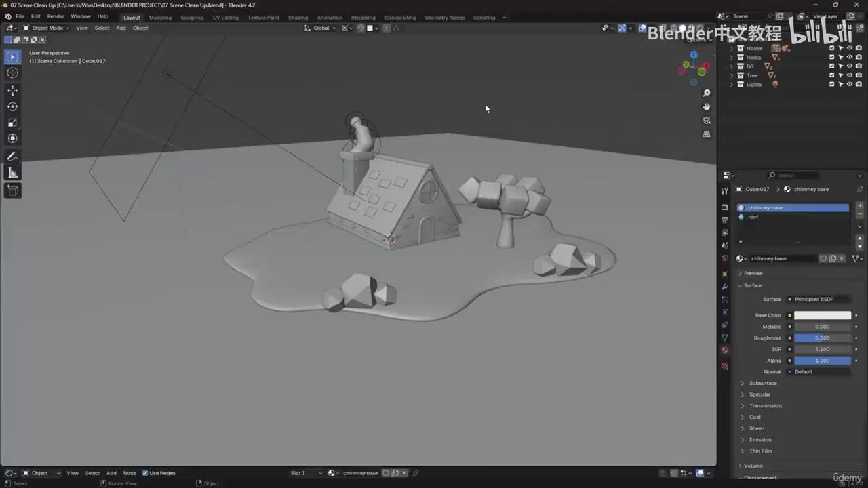This screenshot has height=488, width=868.
Task: Open the Texture properties tab
Action: (725, 367)
